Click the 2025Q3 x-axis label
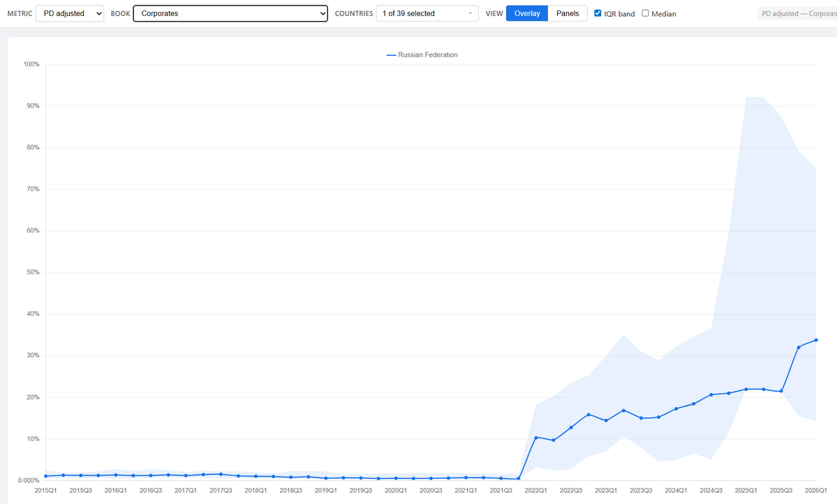This screenshot has height=504, width=837. click(x=781, y=490)
